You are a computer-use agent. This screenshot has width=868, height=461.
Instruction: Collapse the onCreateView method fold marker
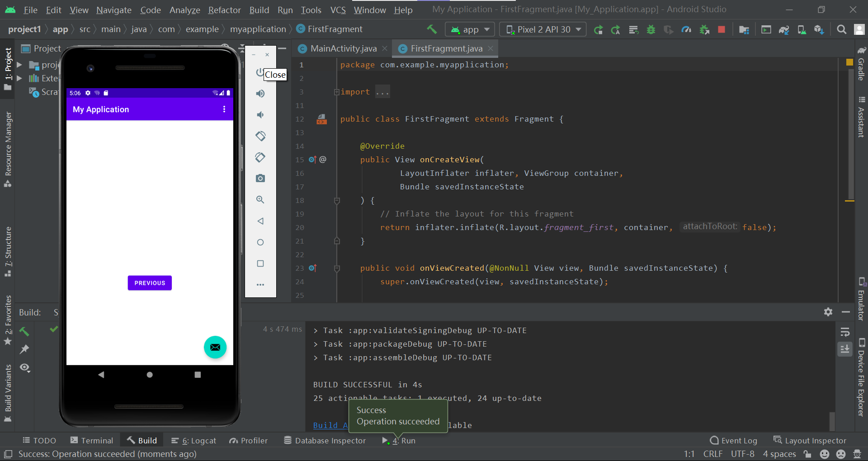pos(337,200)
